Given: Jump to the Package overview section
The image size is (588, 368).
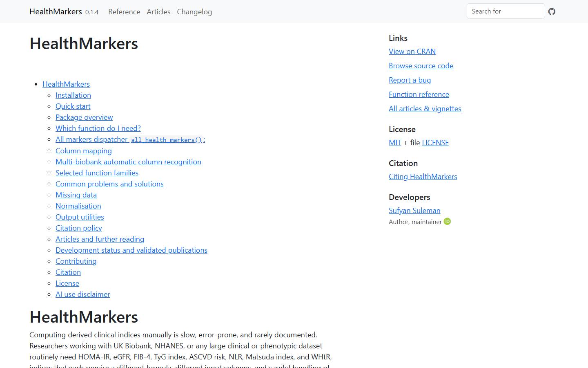Looking at the screenshot, I should pos(84,117).
